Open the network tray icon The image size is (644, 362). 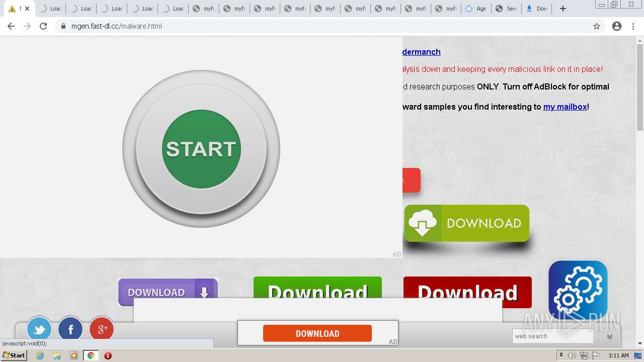[x=584, y=355]
